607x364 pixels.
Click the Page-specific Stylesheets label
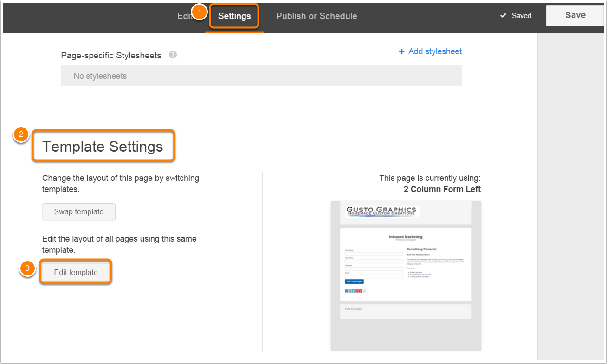point(111,55)
